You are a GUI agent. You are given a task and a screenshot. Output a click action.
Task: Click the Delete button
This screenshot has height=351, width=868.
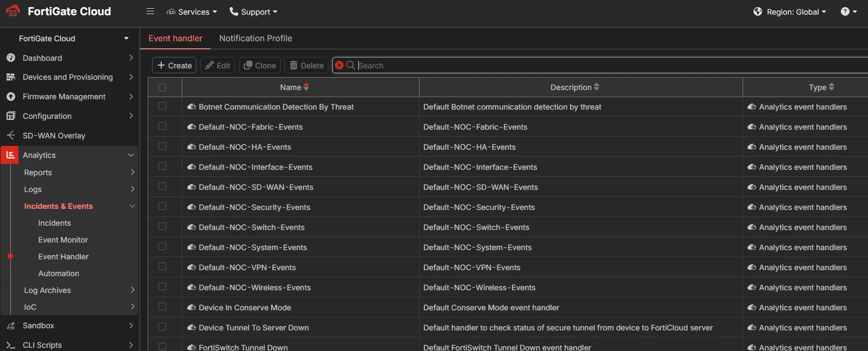click(307, 65)
